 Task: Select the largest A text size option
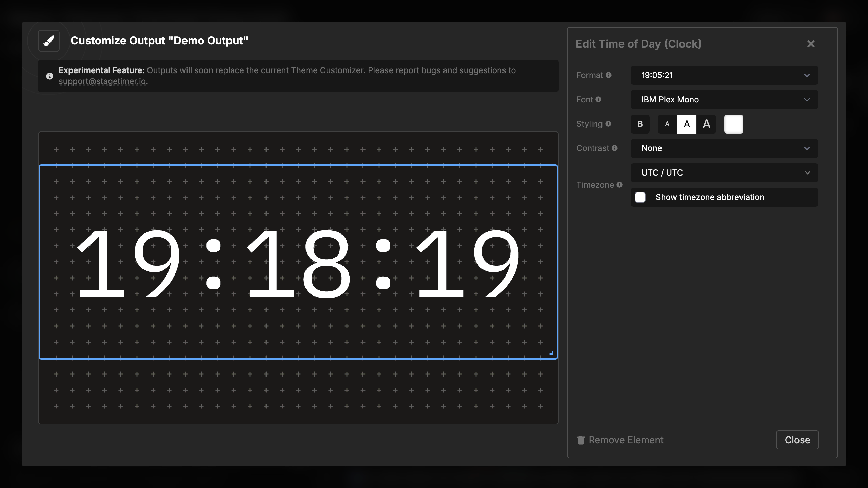[707, 124]
